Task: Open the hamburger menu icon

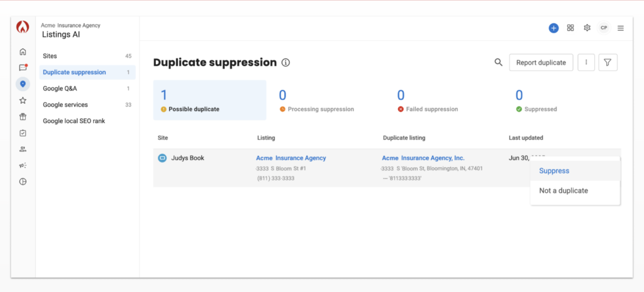Action: coord(621,28)
